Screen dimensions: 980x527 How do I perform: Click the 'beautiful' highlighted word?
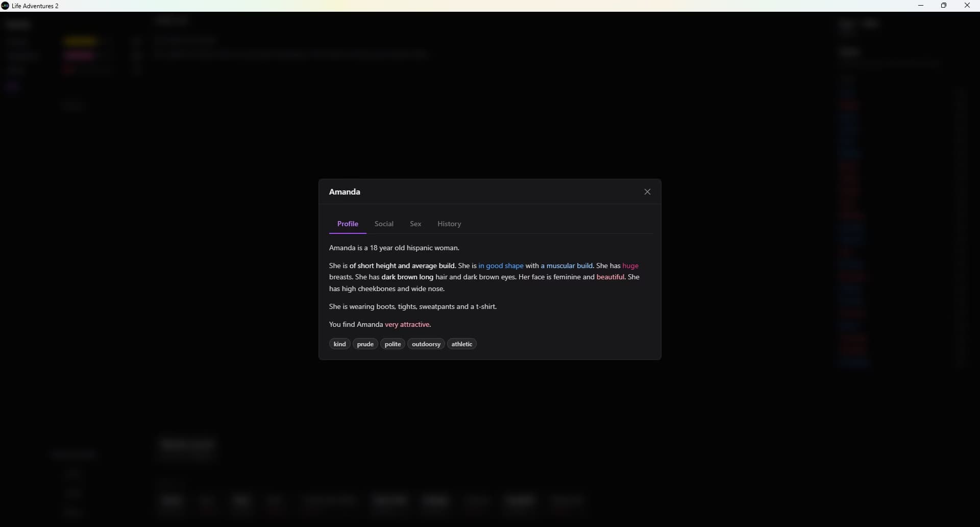point(610,277)
